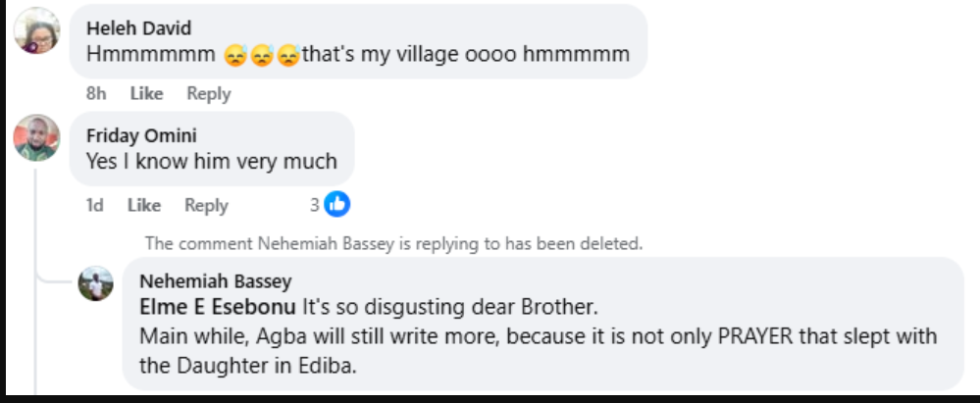The width and height of the screenshot is (980, 403).
Task: Click the 1d timestamp on Friday's comment
Action: click(95, 205)
